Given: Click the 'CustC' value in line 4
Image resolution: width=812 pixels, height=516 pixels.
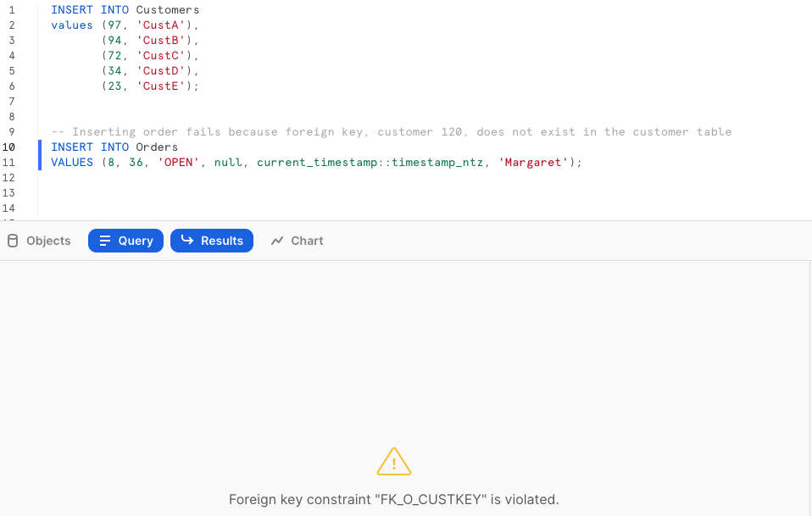Looking at the screenshot, I should [x=160, y=55].
